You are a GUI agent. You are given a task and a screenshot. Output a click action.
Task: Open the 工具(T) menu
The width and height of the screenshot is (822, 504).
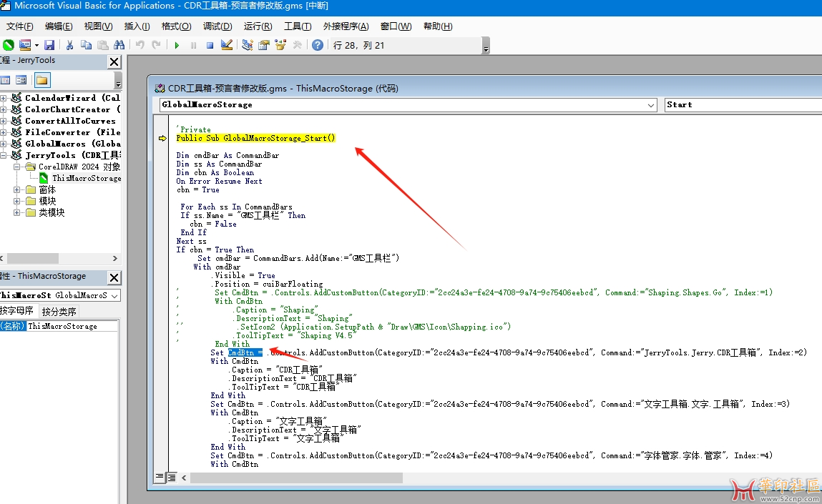point(298,26)
